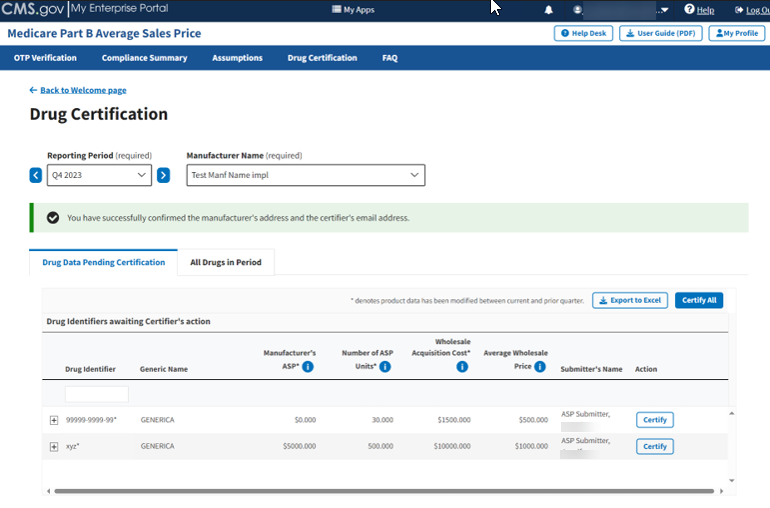770x508 pixels.
Task: Click info icon beside Manufacturer's ASP
Action: (x=308, y=367)
